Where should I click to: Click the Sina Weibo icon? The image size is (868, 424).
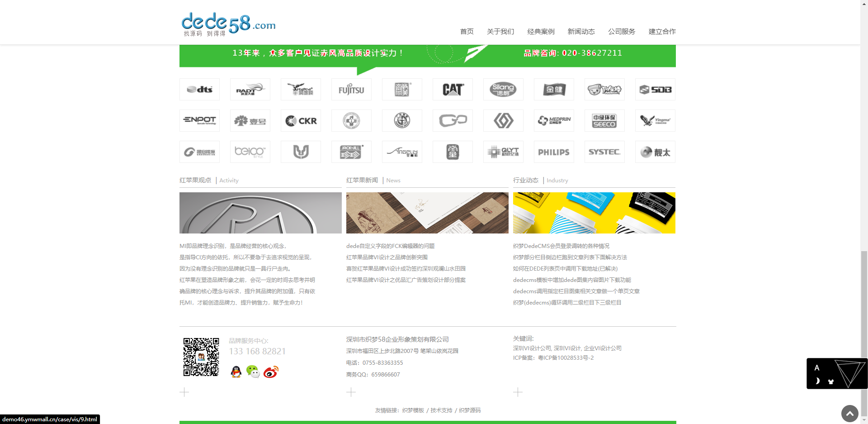click(x=271, y=372)
